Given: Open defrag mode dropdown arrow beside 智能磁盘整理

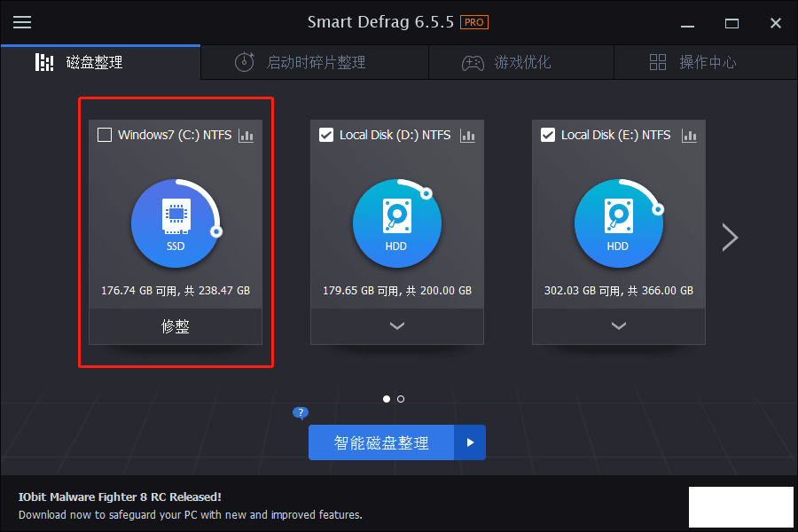Looking at the screenshot, I should pos(470,442).
